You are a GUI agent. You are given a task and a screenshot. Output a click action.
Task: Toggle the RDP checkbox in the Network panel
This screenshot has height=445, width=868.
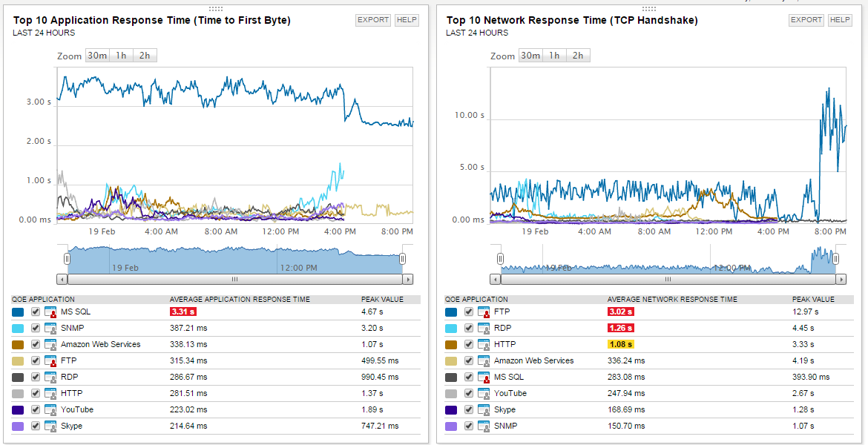(468, 329)
